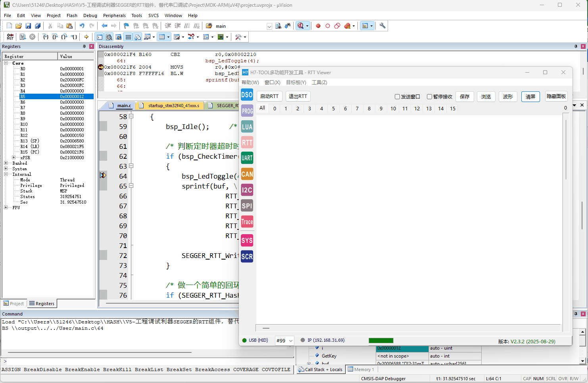Click the RST reset CPU icon
Viewport: 588px width, 383px height.
pyautogui.click(x=10, y=37)
